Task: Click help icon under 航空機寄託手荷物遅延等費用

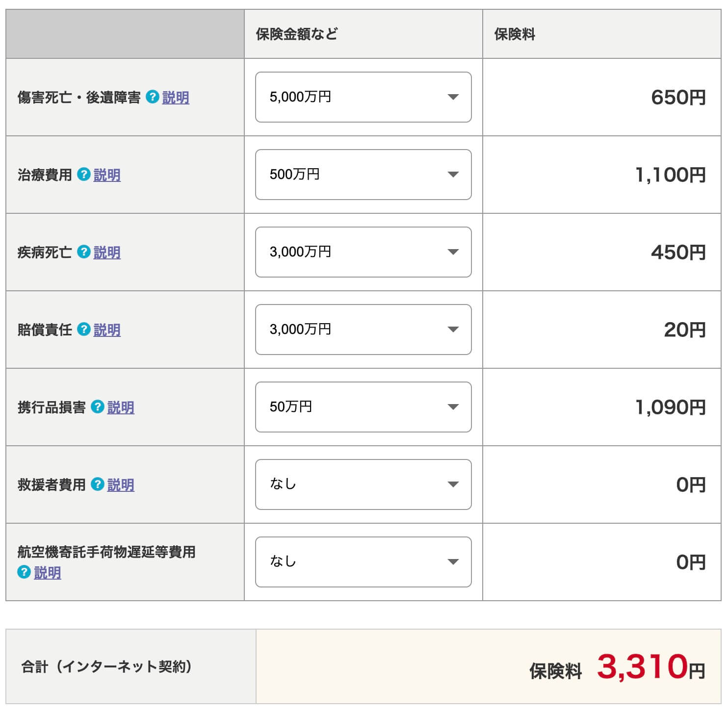Action: [24, 572]
